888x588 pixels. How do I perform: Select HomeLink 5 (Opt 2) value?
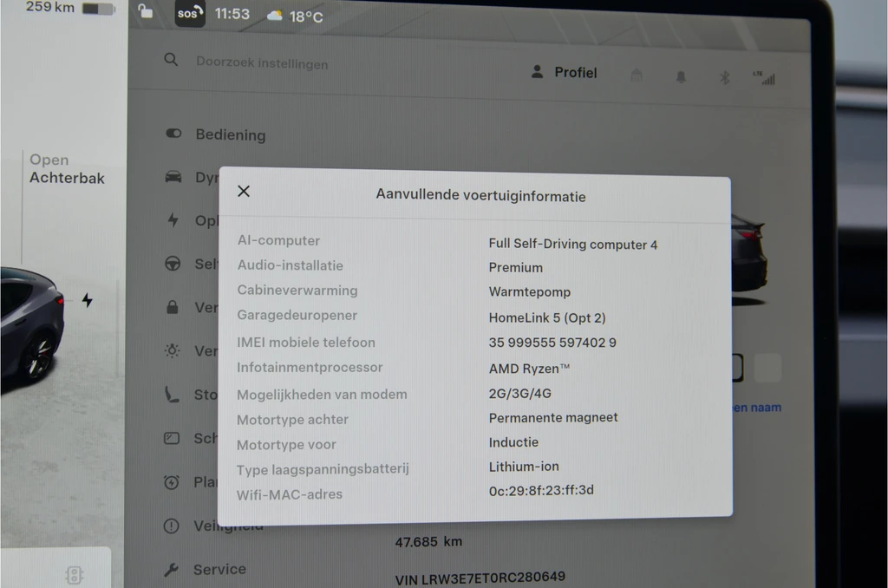(x=547, y=317)
